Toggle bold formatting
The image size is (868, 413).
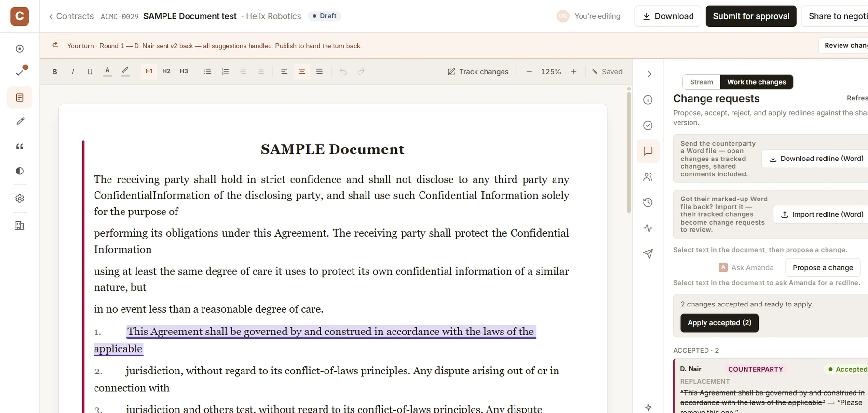click(x=55, y=72)
